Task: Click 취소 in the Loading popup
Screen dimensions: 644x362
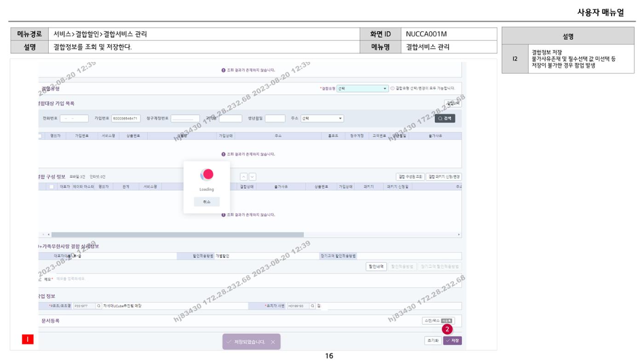Action: pos(207,202)
